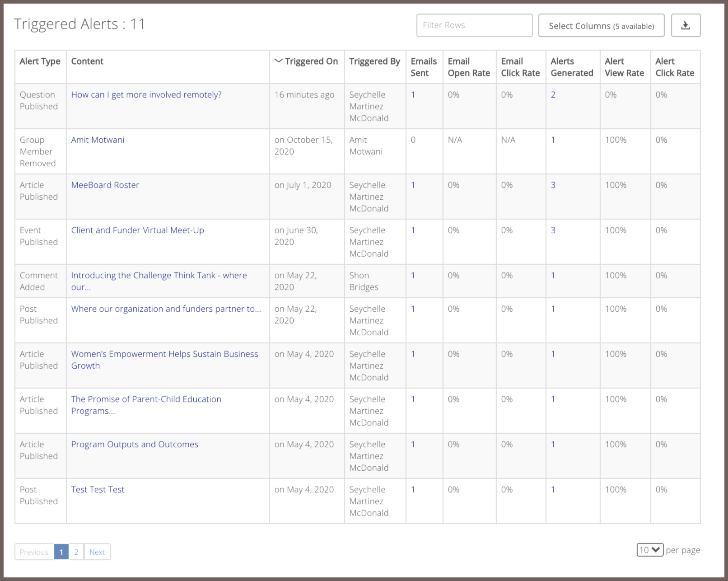This screenshot has width=728, height=581.
Task: Sort by Email Open Rate header
Action: coord(469,67)
